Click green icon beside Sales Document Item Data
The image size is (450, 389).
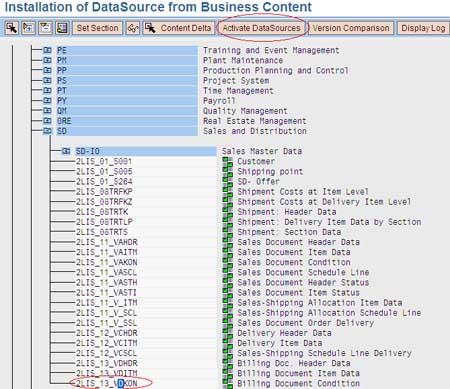click(228, 252)
